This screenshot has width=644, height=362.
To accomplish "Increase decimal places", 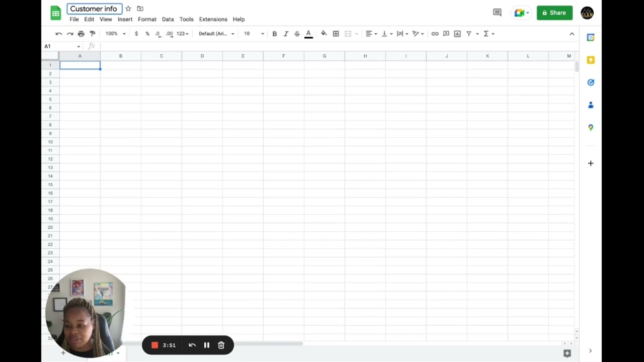I will tap(170, 34).
